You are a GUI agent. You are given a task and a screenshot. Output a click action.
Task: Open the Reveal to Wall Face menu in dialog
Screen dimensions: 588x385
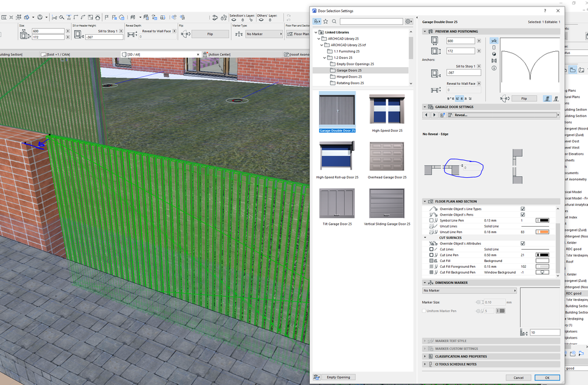479,84
